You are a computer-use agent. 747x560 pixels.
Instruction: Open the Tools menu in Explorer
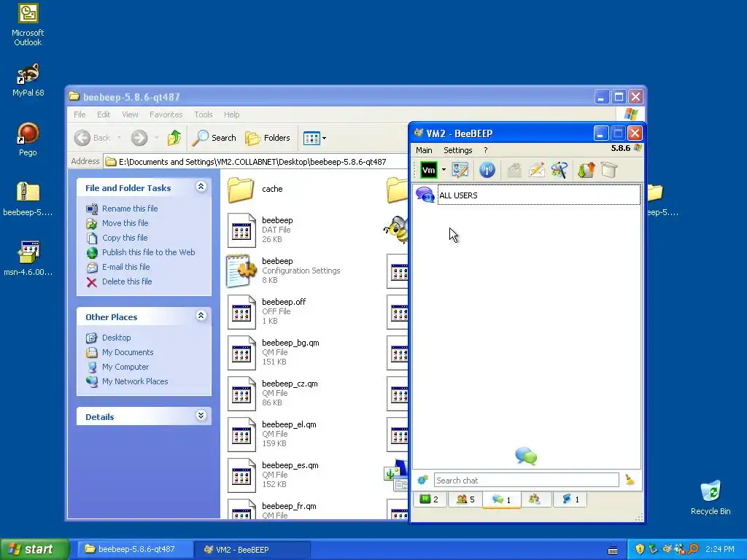(203, 114)
